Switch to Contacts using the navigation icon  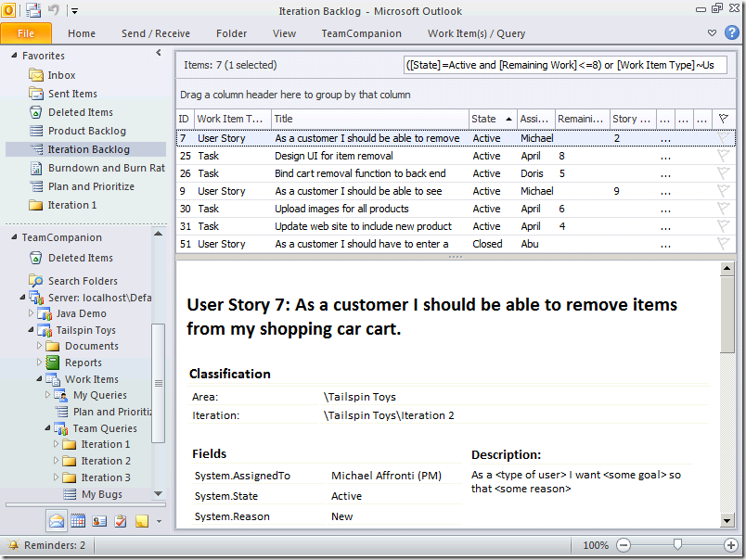point(99,521)
